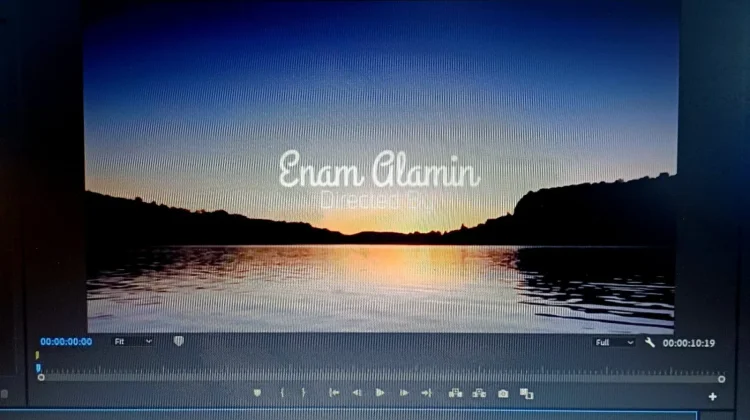Image resolution: width=750 pixels, height=420 pixels.
Task: Click the Mark In bracket icon
Action: coord(282,393)
